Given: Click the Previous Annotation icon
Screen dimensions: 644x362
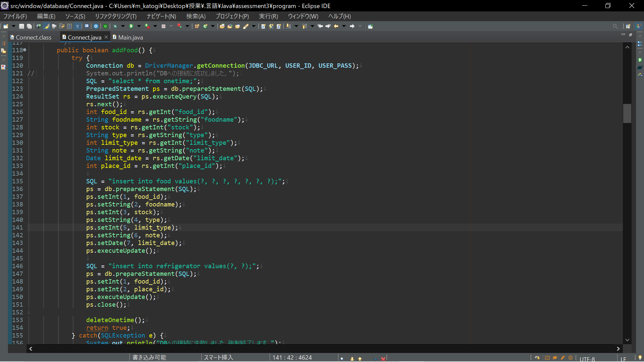Looking at the screenshot, I should [304, 26].
